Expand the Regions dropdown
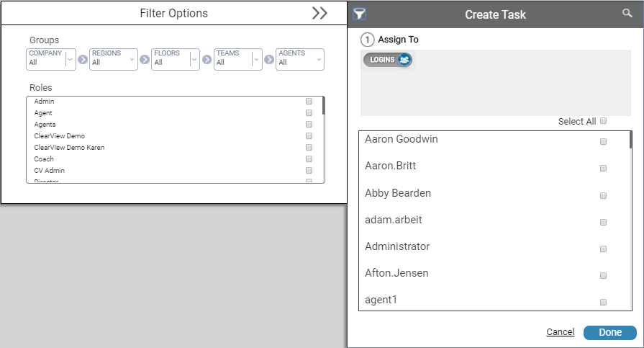The width and height of the screenshot is (644, 348). pyautogui.click(x=132, y=60)
